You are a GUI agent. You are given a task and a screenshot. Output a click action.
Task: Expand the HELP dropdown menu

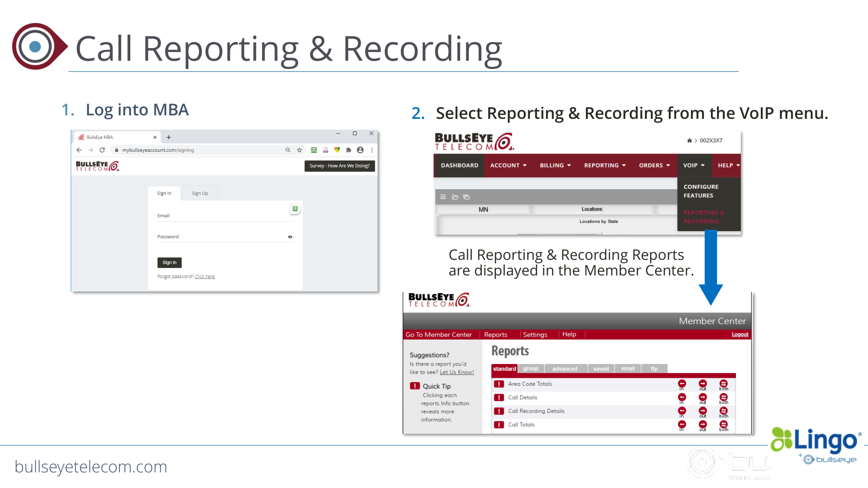[728, 165]
